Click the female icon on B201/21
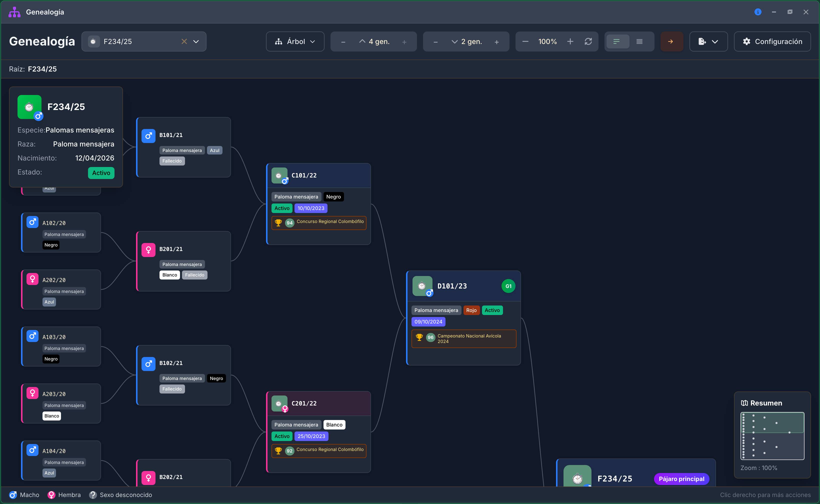The width and height of the screenshot is (820, 504). pos(148,250)
